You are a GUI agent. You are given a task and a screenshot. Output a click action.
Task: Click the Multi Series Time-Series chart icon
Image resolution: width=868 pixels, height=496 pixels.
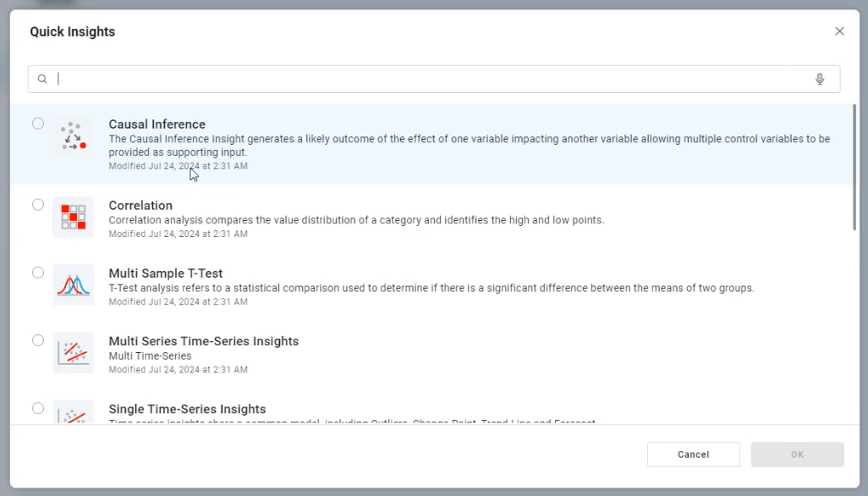(x=73, y=353)
